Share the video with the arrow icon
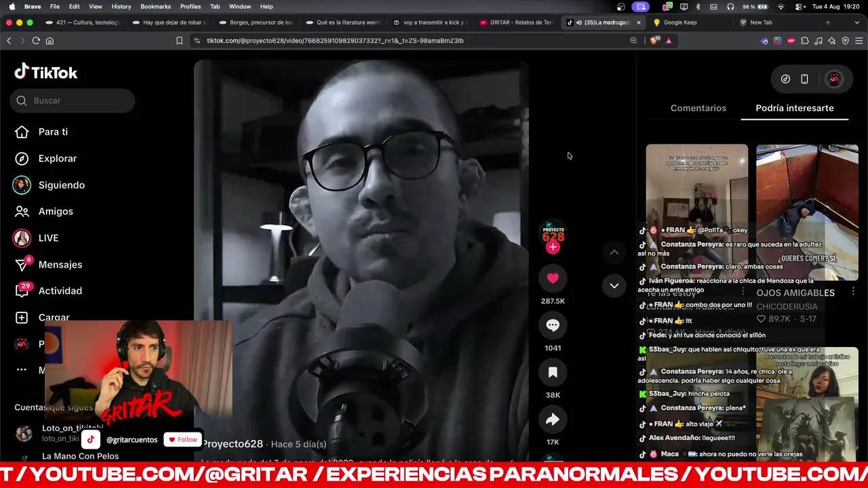868x488 pixels. pyautogui.click(x=553, y=420)
